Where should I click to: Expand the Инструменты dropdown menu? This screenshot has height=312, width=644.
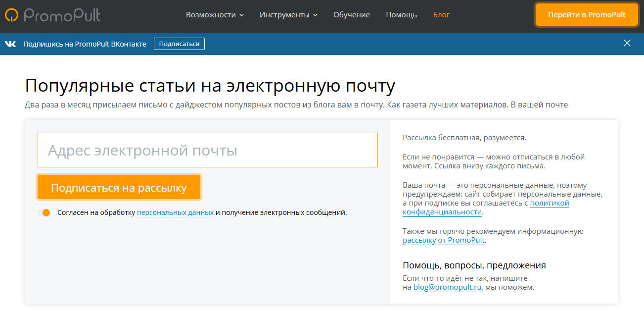click(288, 15)
